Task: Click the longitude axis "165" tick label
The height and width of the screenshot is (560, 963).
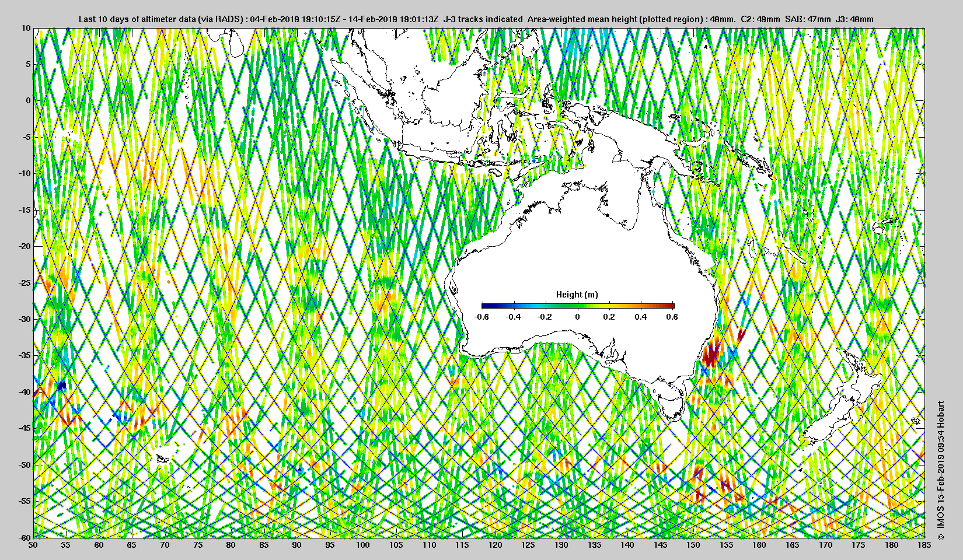Action: pyautogui.click(x=793, y=545)
